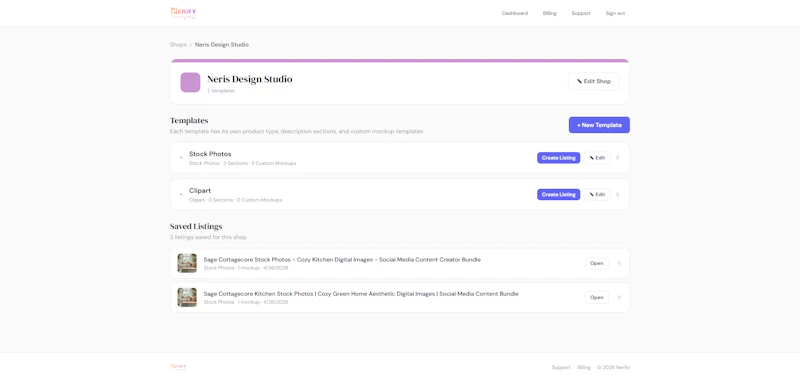Click Create Listing for Stock Photos
Viewport: 800px width, 382px height.
tap(558, 158)
